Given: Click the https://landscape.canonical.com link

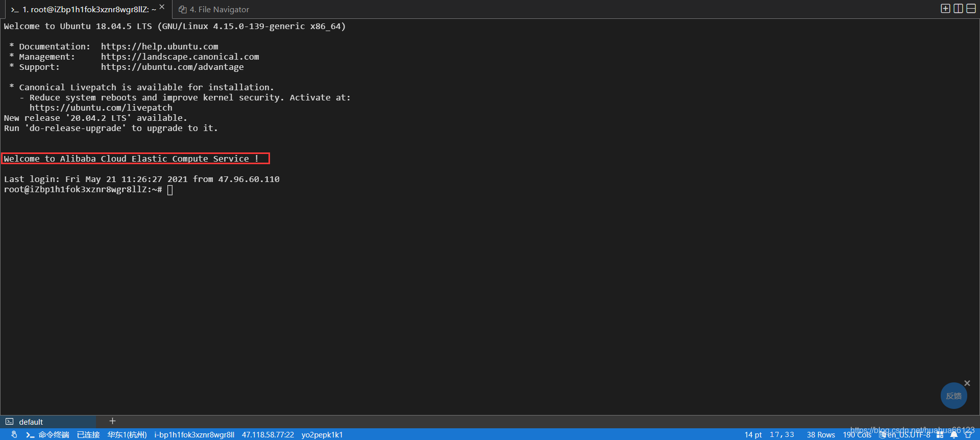Looking at the screenshot, I should [x=180, y=57].
